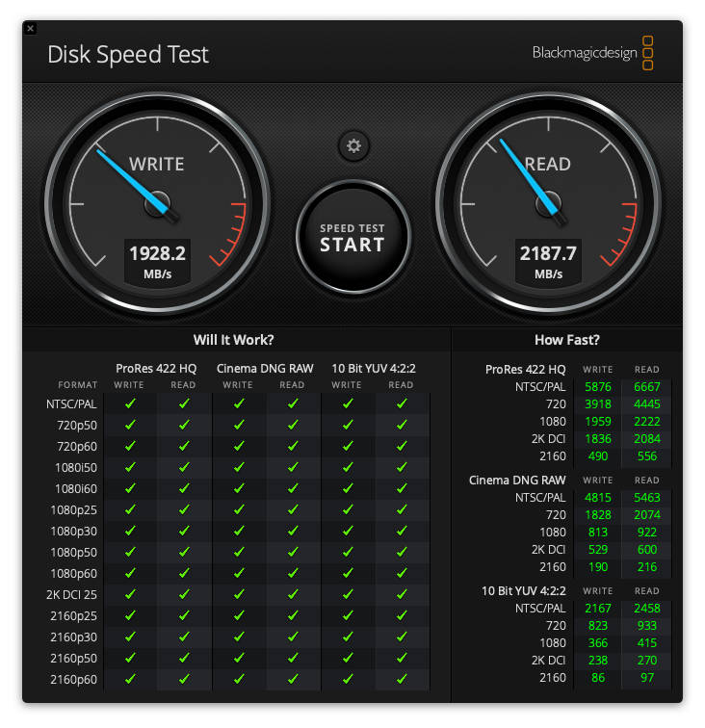Click Cinema DNG NTSC/PAL write value 4815

point(598,498)
